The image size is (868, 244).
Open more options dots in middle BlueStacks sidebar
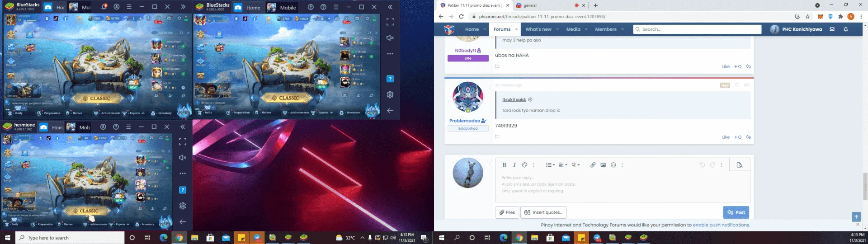pyautogui.click(x=390, y=54)
